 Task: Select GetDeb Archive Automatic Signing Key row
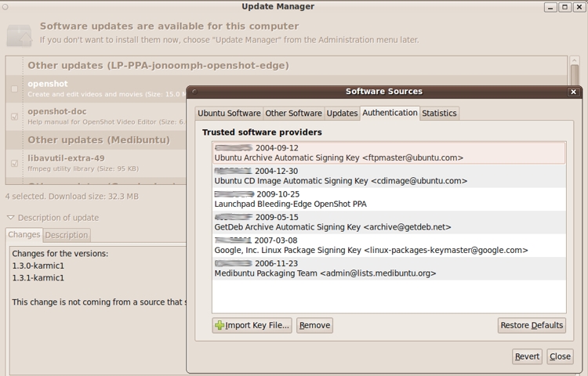[x=389, y=222]
